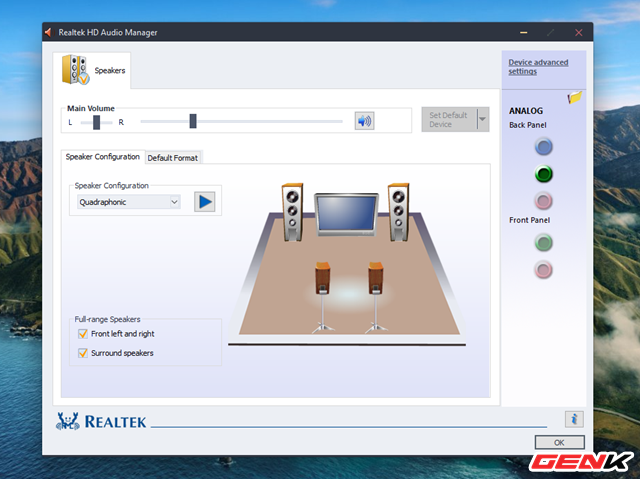640x479 pixels.
Task: Open the information icon button
Action: click(x=573, y=419)
